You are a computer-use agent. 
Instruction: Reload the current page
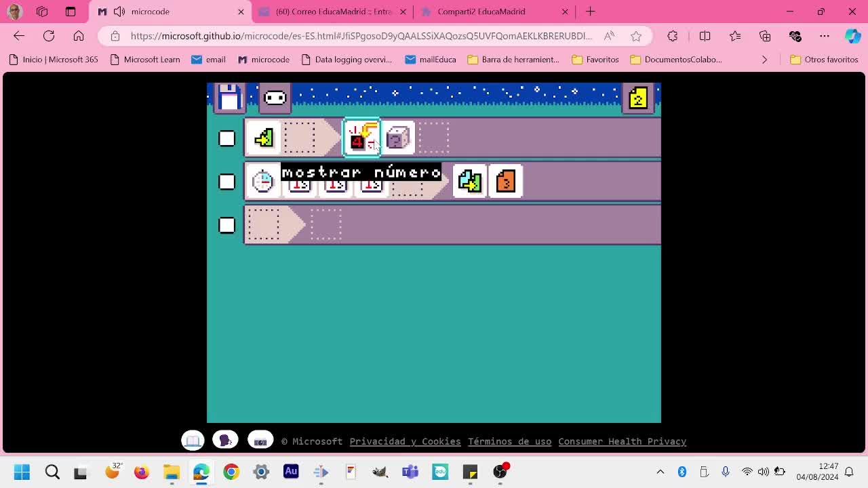coord(49,36)
